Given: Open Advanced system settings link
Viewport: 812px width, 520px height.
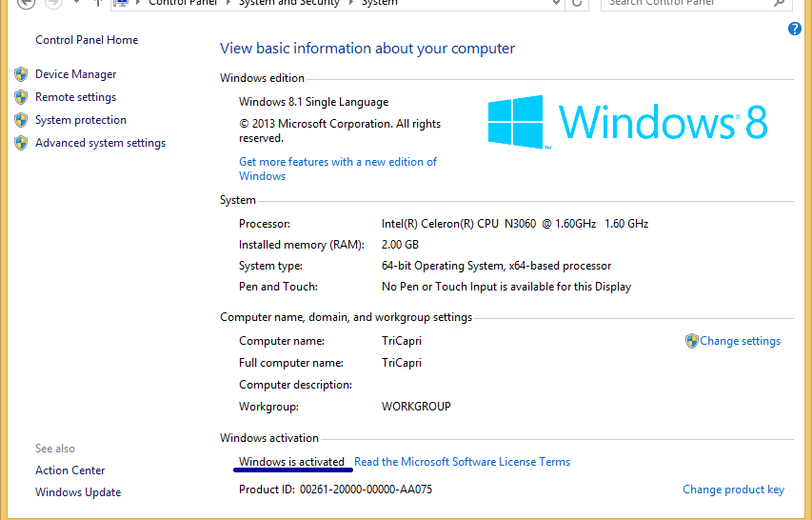Looking at the screenshot, I should pos(101,143).
